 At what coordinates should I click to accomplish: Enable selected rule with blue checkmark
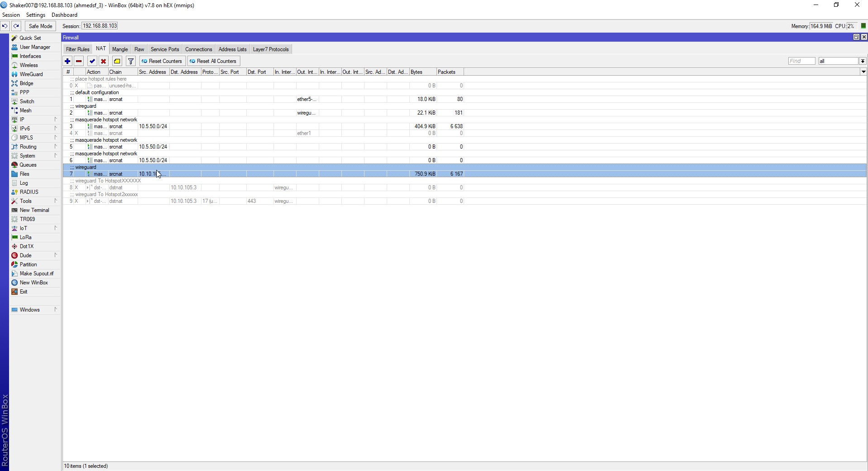[x=92, y=61]
